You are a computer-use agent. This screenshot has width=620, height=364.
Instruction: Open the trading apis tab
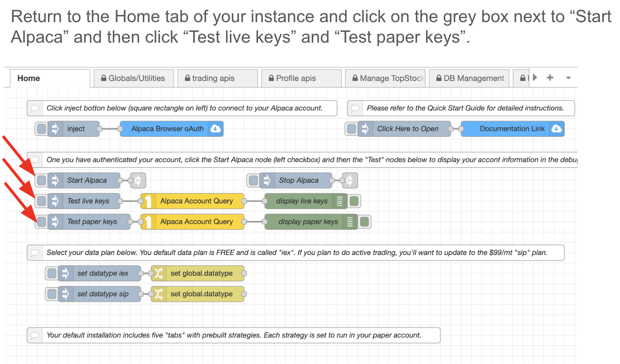[217, 78]
